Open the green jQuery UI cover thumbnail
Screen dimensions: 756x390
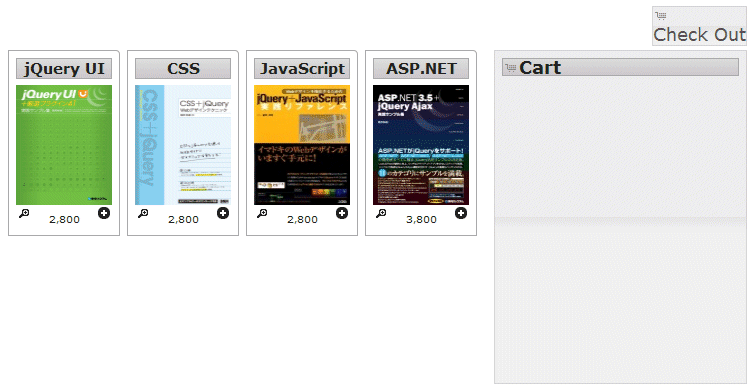point(64,145)
